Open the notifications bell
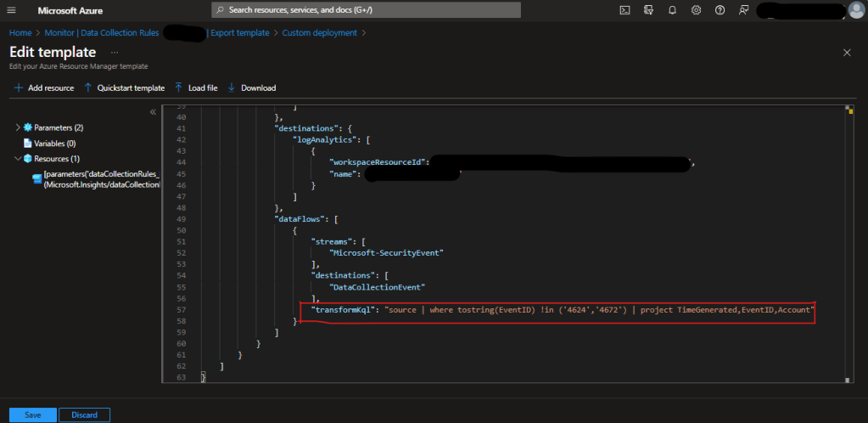868x423 pixels. 672,10
